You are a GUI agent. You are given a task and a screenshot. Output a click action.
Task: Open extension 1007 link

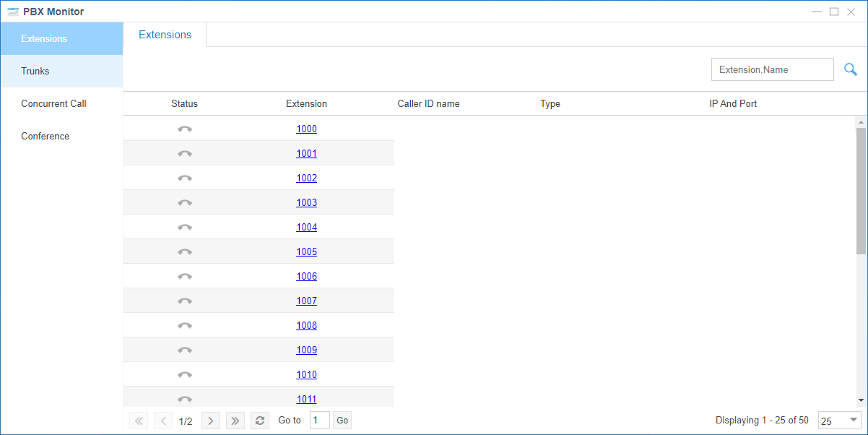[x=306, y=301]
